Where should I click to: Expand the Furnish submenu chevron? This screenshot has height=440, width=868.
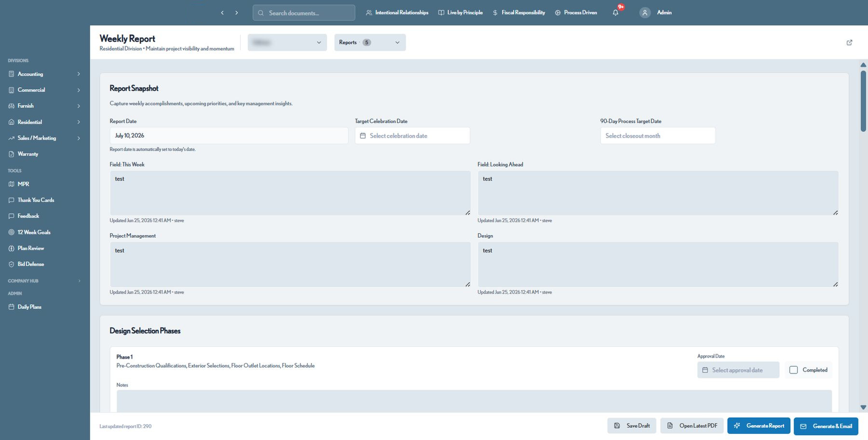(79, 106)
